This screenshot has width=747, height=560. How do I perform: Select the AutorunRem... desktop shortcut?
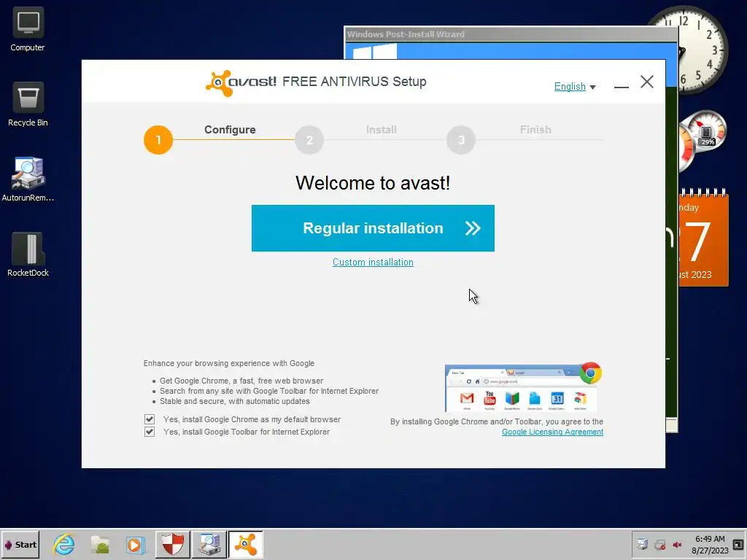click(x=28, y=179)
